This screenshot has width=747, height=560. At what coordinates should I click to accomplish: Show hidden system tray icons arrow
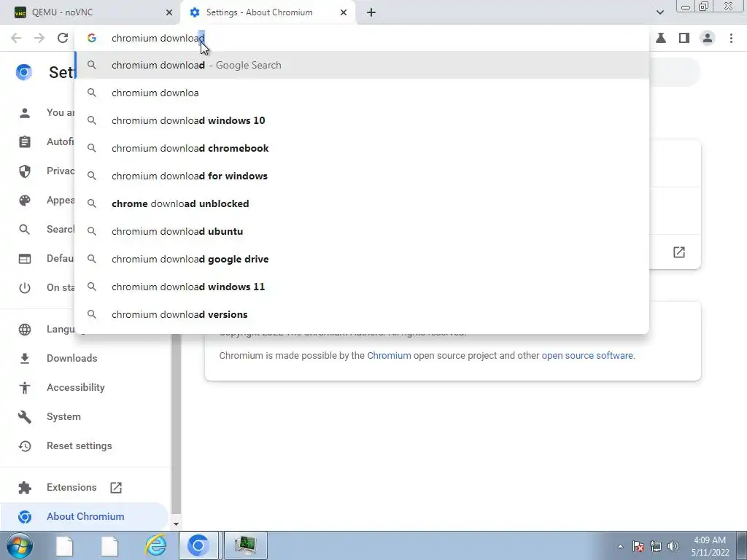coord(620,546)
